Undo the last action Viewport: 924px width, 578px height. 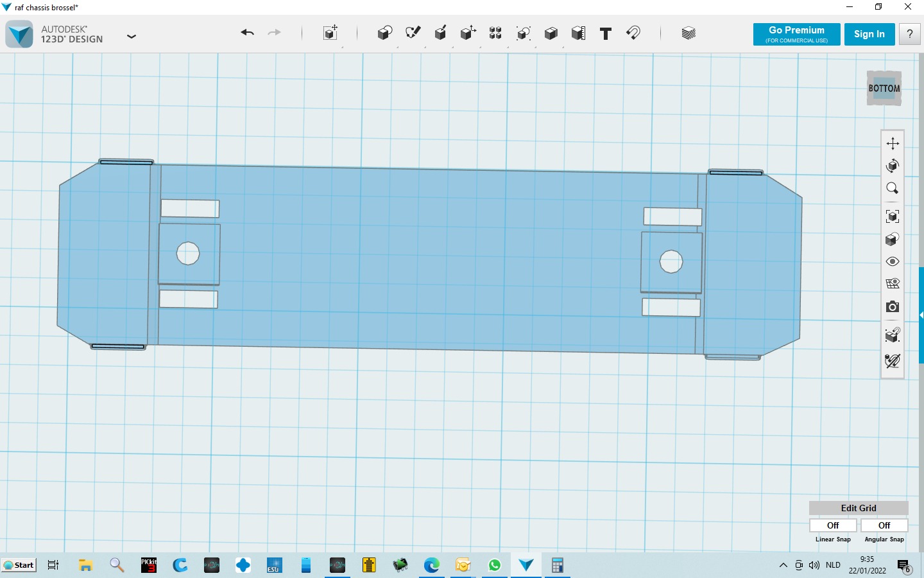[248, 33]
